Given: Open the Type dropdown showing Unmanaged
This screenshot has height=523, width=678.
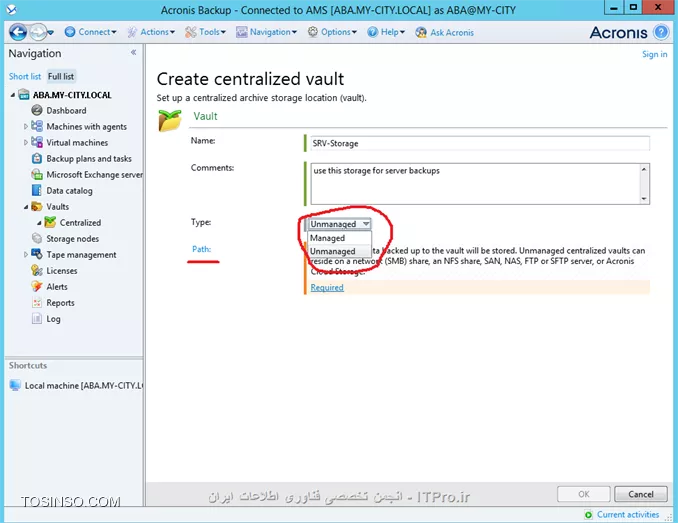Looking at the screenshot, I should 340,224.
